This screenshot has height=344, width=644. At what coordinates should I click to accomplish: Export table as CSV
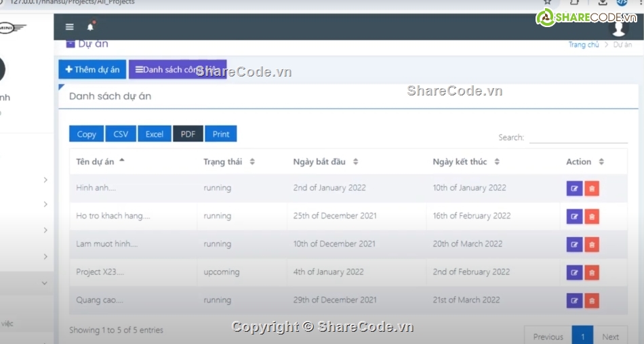[121, 134]
